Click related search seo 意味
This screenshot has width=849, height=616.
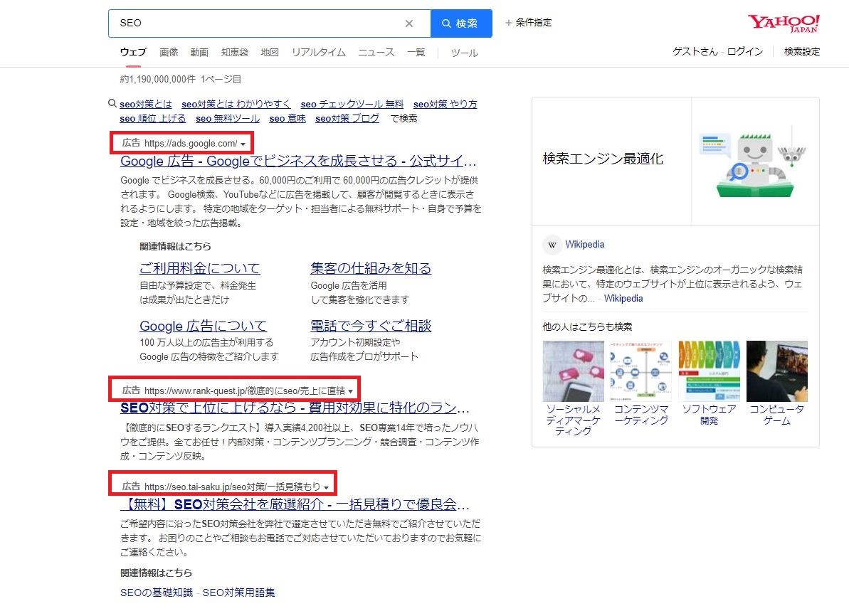click(288, 119)
